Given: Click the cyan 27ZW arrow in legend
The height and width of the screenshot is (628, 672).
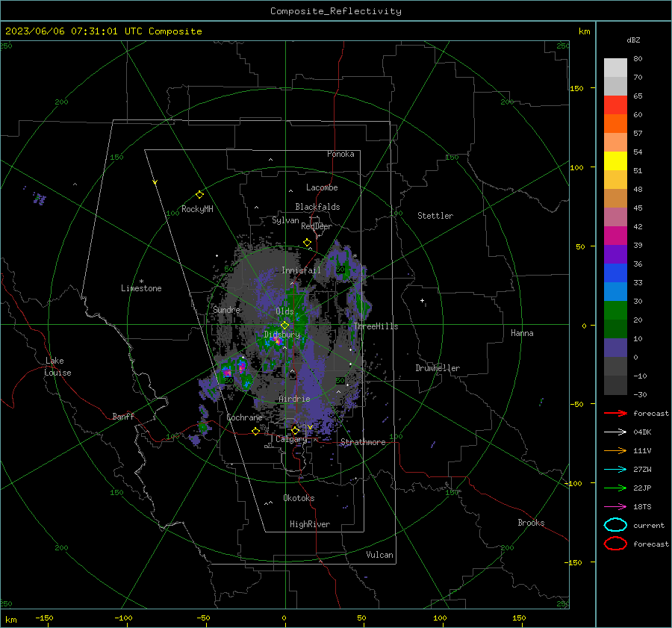Looking at the screenshot, I should [615, 470].
